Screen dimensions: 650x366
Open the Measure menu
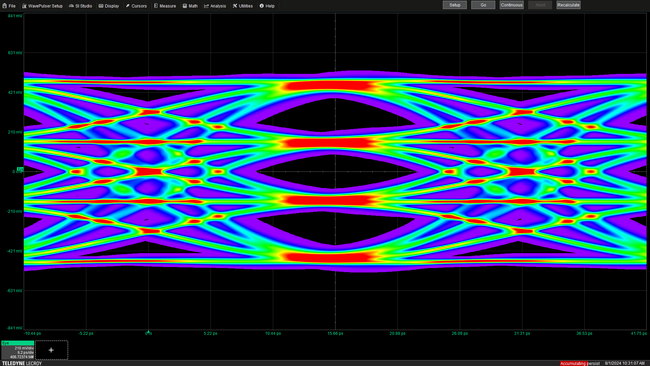tap(165, 6)
